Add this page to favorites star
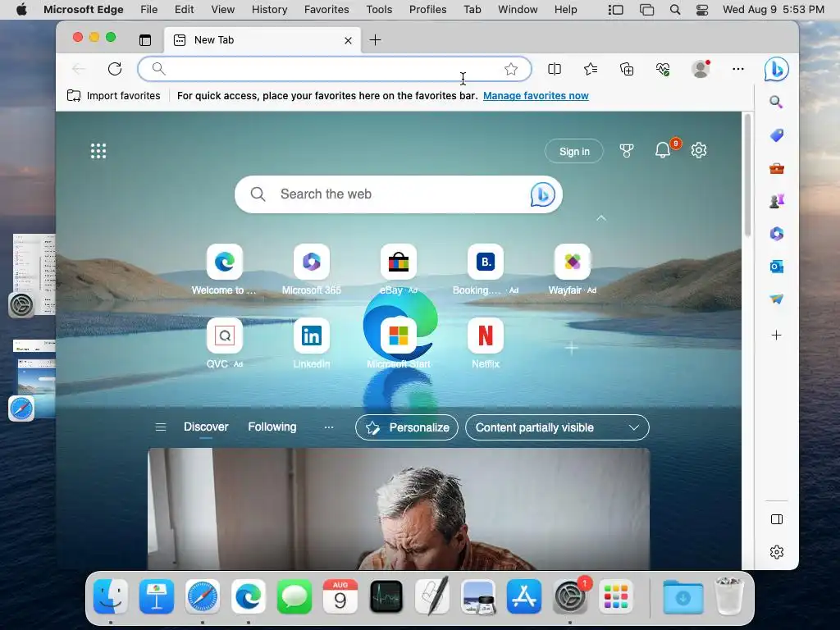The image size is (840, 630). [x=510, y=69]
